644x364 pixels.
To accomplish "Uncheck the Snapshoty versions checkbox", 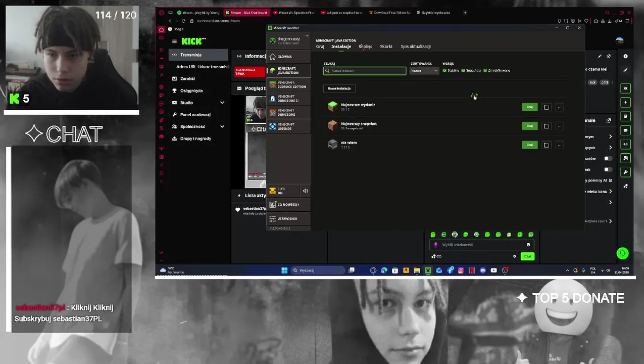I will 463,71.
